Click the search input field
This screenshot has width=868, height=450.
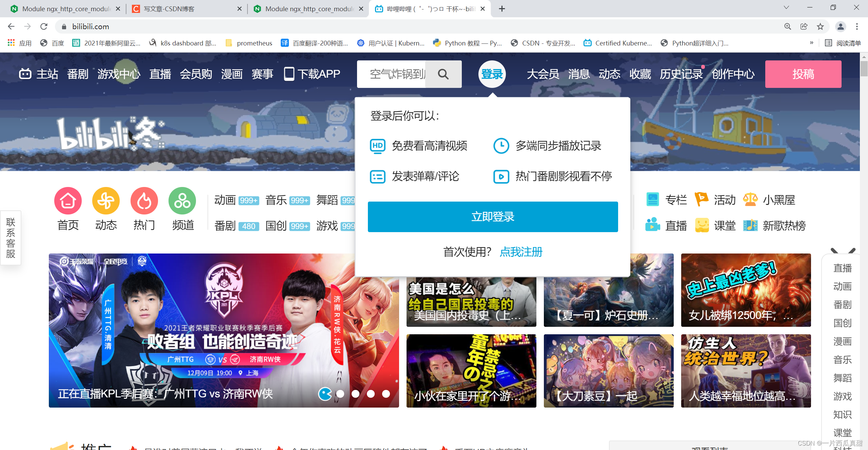(392, 74)
